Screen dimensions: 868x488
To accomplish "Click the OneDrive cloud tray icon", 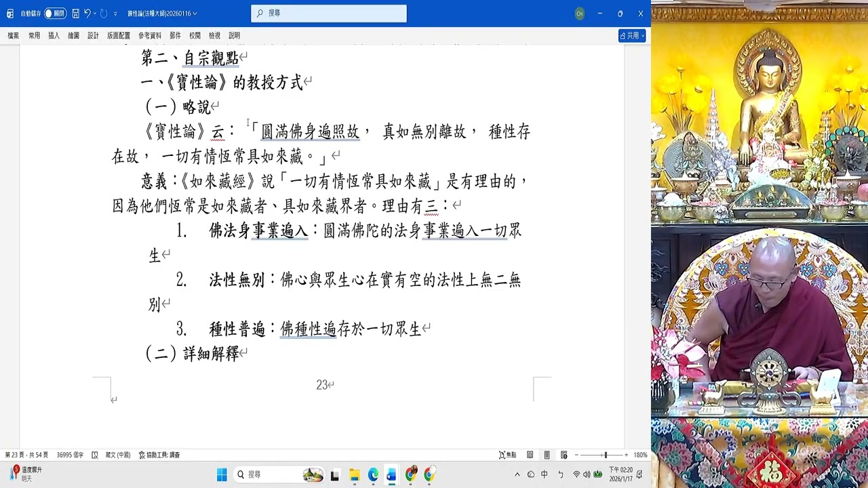I will (x=530, y=474).
